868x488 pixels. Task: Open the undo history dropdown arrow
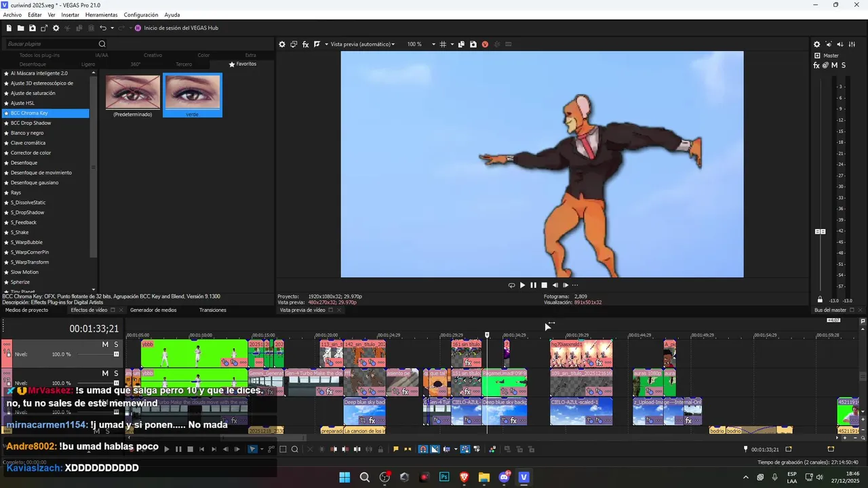(x=112, y=28)
